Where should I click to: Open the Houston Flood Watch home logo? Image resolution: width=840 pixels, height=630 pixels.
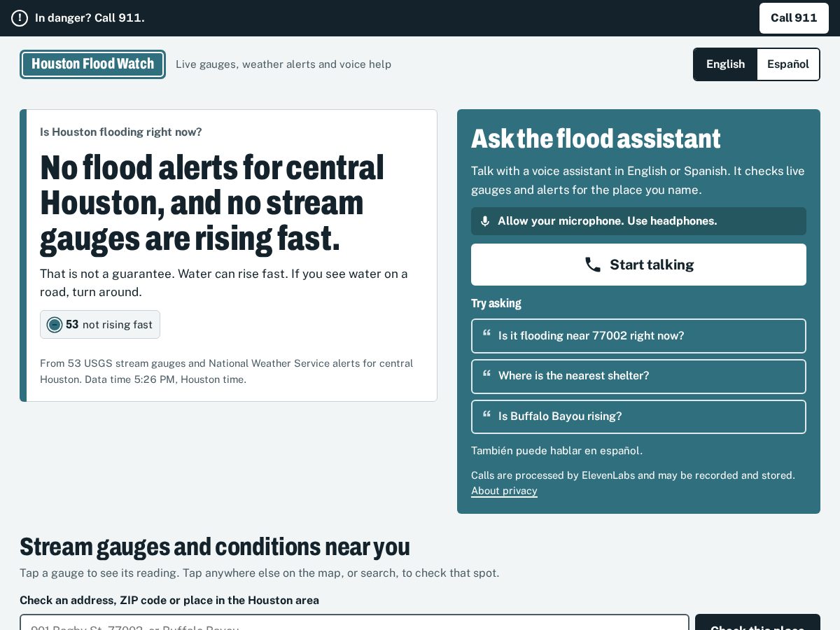tap(92, 64)
